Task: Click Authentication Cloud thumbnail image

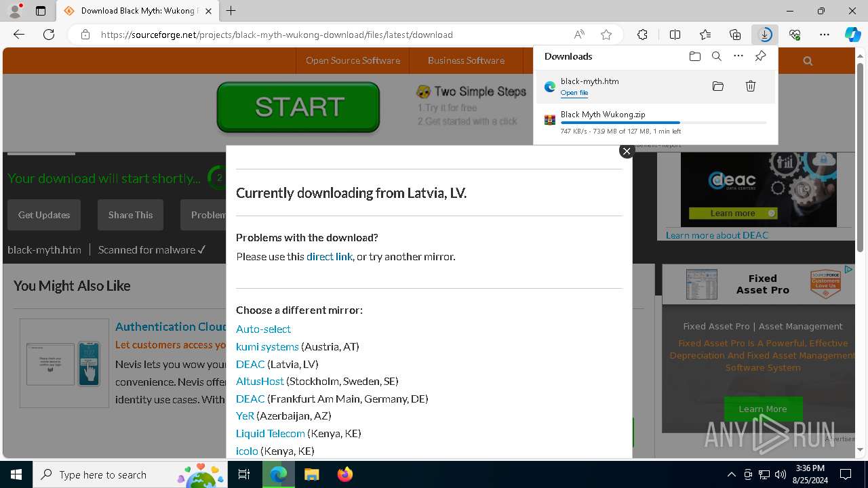Action: (64, 363)
